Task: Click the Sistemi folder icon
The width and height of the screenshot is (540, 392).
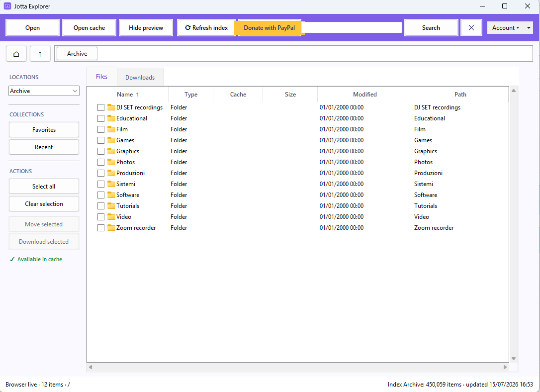Action: (111, 184)
